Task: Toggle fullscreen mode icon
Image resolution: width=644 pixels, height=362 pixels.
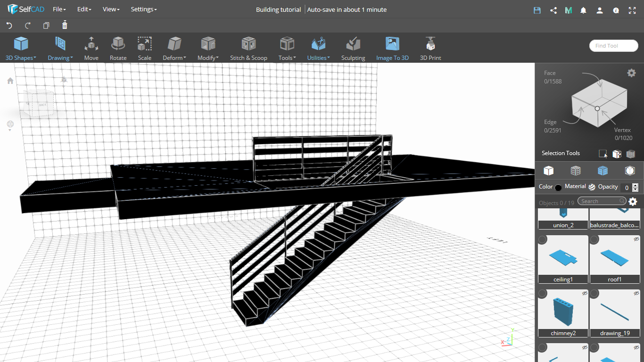Action: 632,10
